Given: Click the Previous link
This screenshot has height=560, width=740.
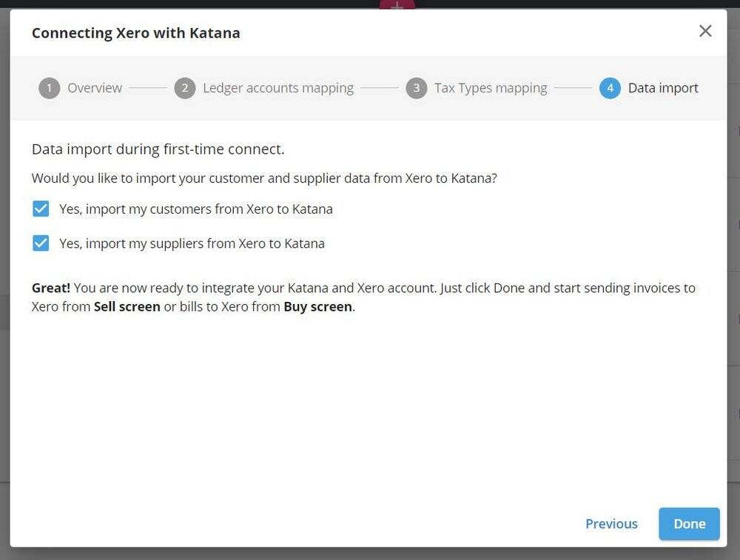Looking at the screenshot, I should 611,524.
